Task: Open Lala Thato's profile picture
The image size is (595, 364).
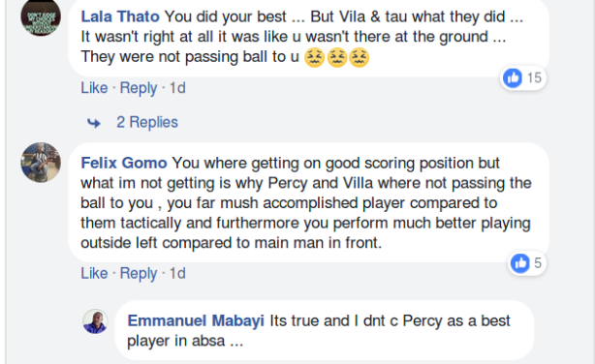Action: 41,16
